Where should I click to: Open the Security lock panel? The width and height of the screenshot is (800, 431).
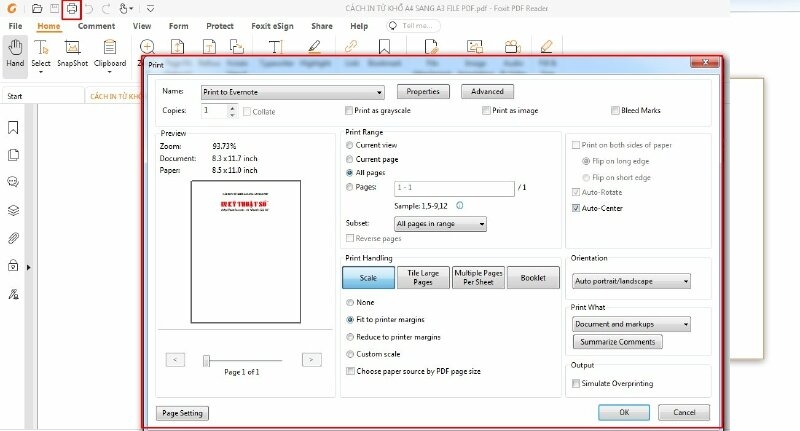13,265
